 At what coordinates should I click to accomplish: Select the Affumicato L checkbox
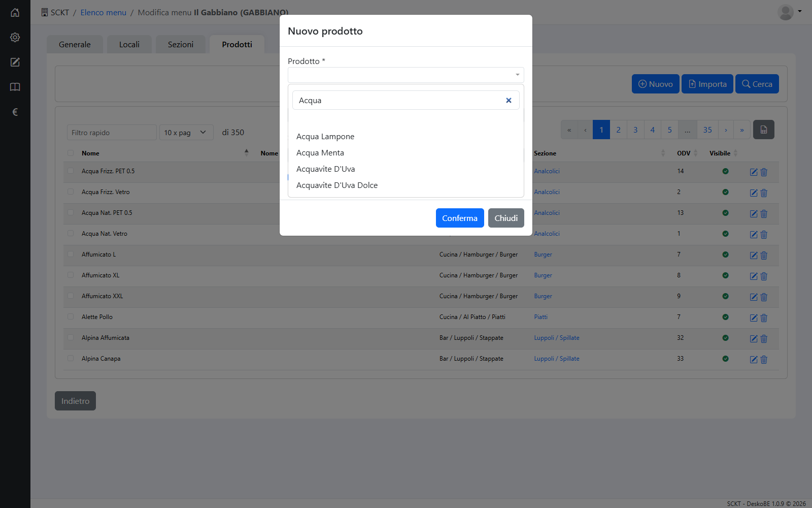click(71, 255)
